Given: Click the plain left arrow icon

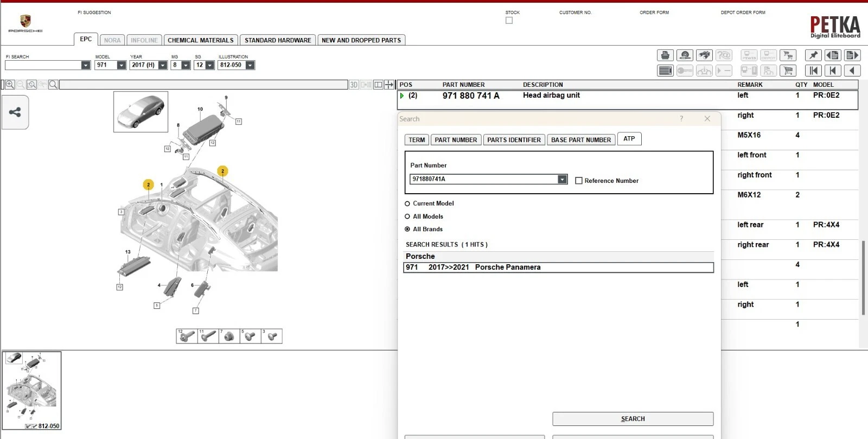Looking at the screenshot, I should tap(852, 70).
